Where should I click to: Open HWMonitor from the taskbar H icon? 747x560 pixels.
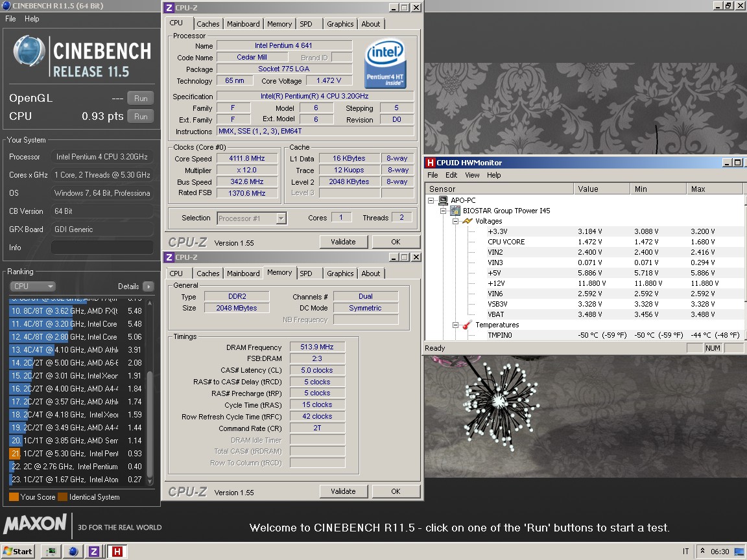[117, 552]
